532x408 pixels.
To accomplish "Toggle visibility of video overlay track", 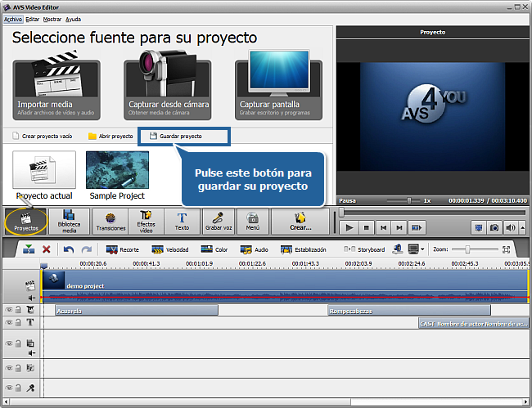I will coord(8,343).
